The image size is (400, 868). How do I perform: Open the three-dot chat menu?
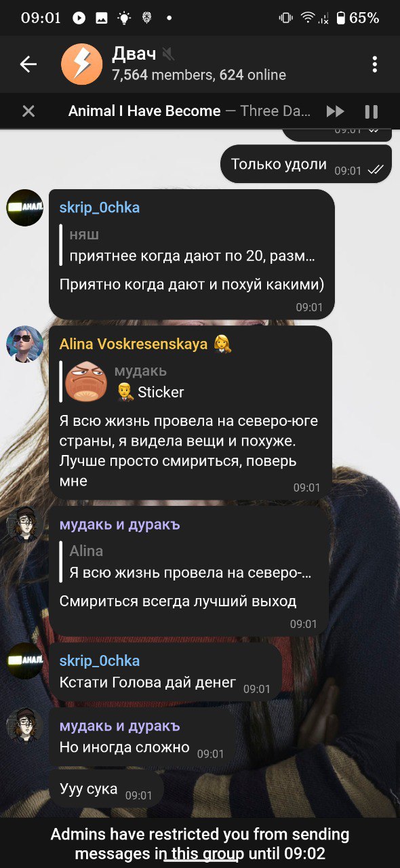coord(374,64)
